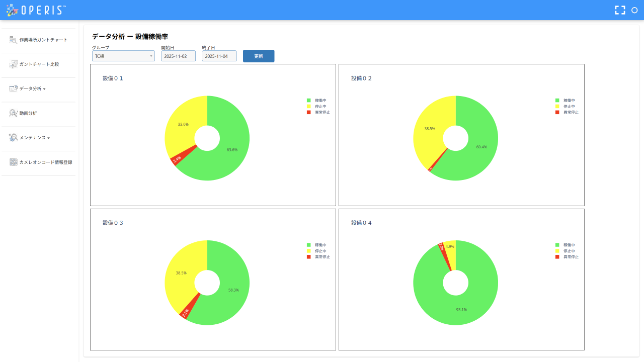Click the カメレオンコード情報登録 sidebar icon
Image resolution: width=644 pixels, height=362 pixels.
[13, 162]
